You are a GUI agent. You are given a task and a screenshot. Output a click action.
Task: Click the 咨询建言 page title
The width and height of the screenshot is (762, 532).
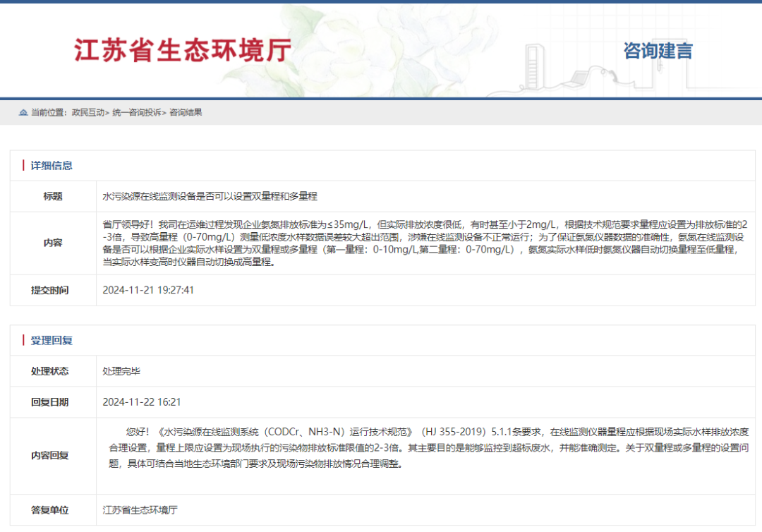point(657,51)
